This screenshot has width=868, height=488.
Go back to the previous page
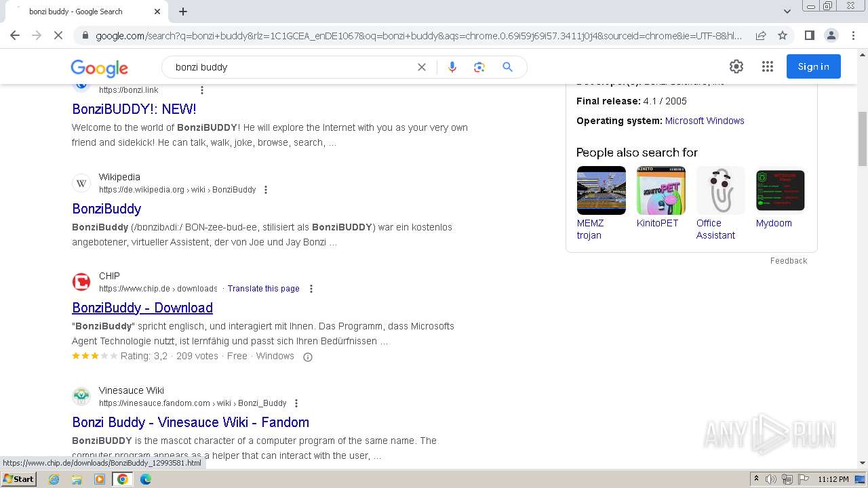click(15, 35)
